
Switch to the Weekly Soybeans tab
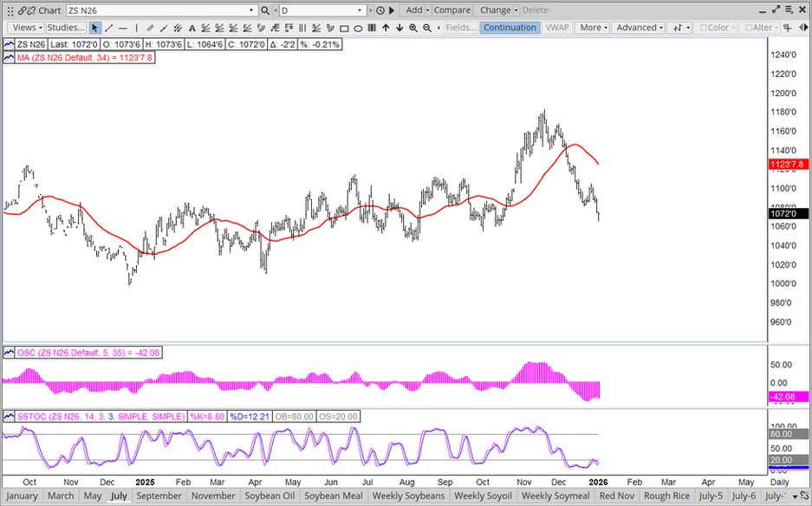(x=408, y=496)
